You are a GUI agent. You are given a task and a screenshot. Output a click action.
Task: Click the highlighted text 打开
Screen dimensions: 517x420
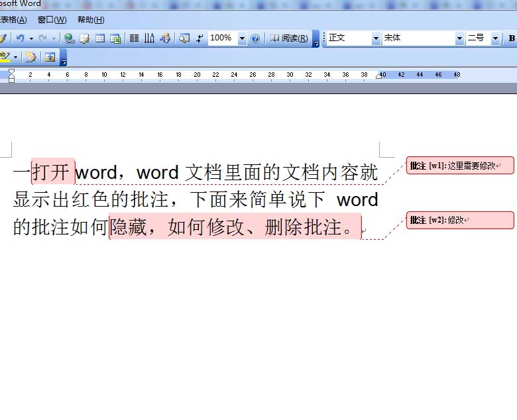(x=51, y=172)
